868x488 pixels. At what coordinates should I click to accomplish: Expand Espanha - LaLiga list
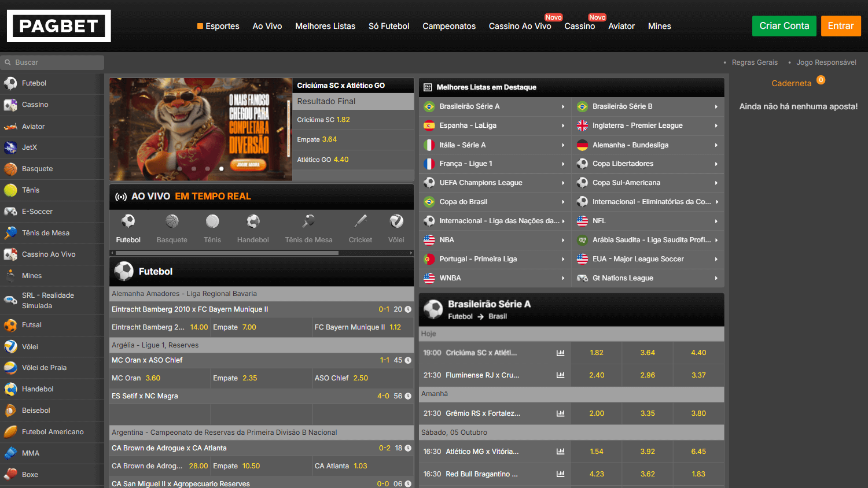495,125
